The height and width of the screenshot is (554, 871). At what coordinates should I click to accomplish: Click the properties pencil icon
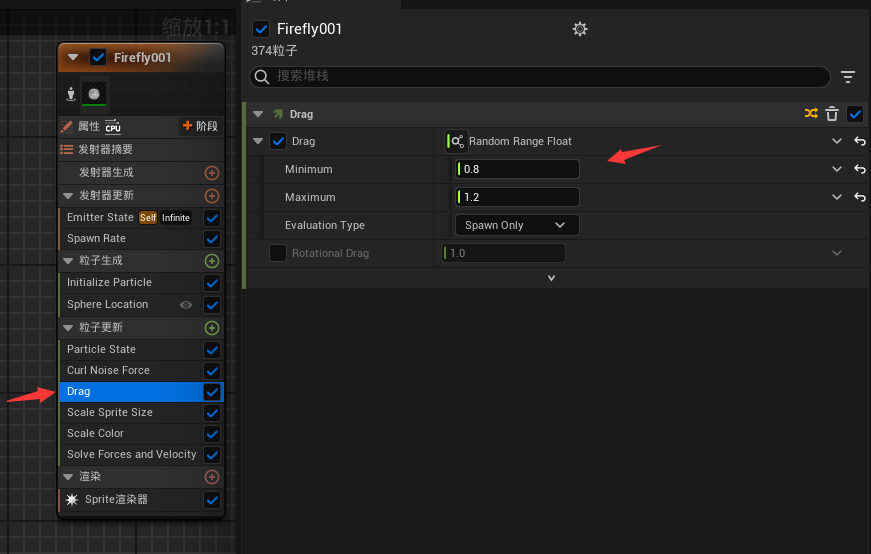[x=67, y=127]
